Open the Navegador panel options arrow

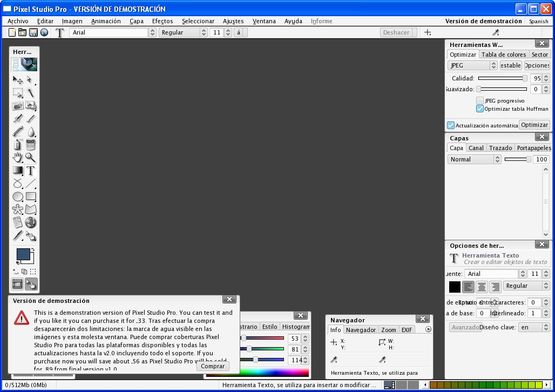(428, 329)
